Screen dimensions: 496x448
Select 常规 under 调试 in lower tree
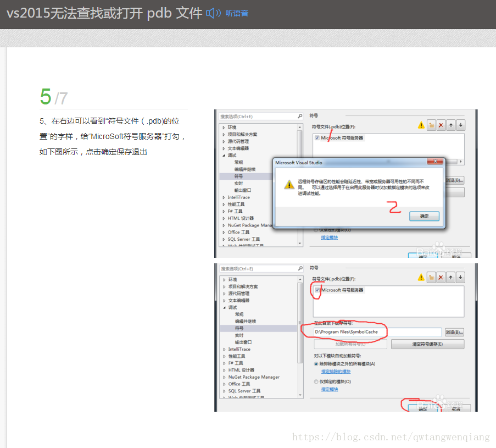[x=239, y=314]
